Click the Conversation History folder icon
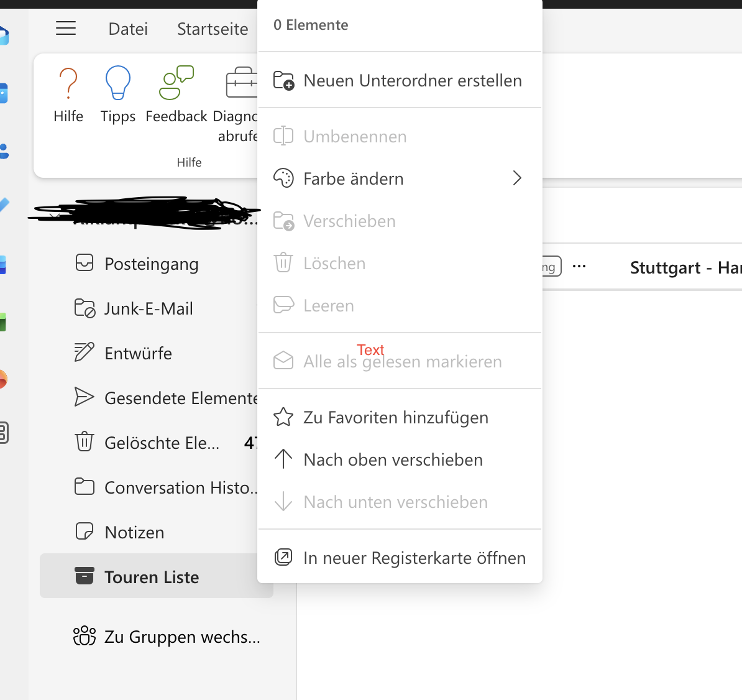Viewport: 742px width, 700px height. coord(85,487)
